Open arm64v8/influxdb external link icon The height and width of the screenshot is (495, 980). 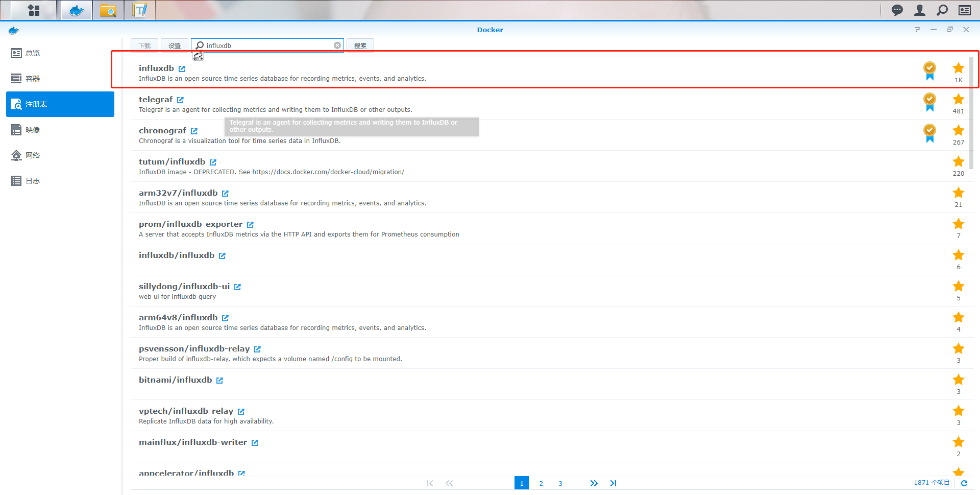(x=225, y=318)
